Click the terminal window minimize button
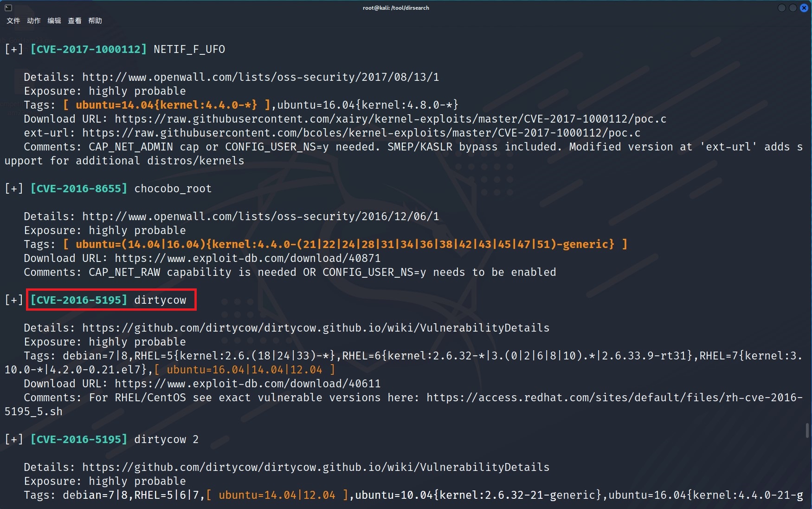This screenshot has width=812, height=509. pos(781,7)
